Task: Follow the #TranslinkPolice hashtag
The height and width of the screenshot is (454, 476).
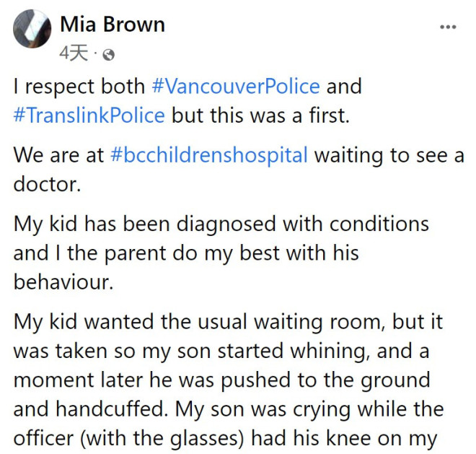Action: pyautogui.click(x=89, y=115)
